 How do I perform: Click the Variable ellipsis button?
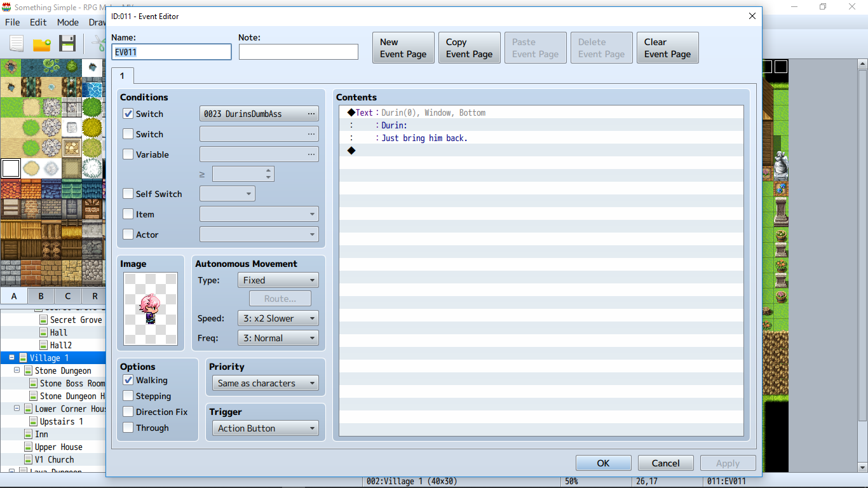311,154
